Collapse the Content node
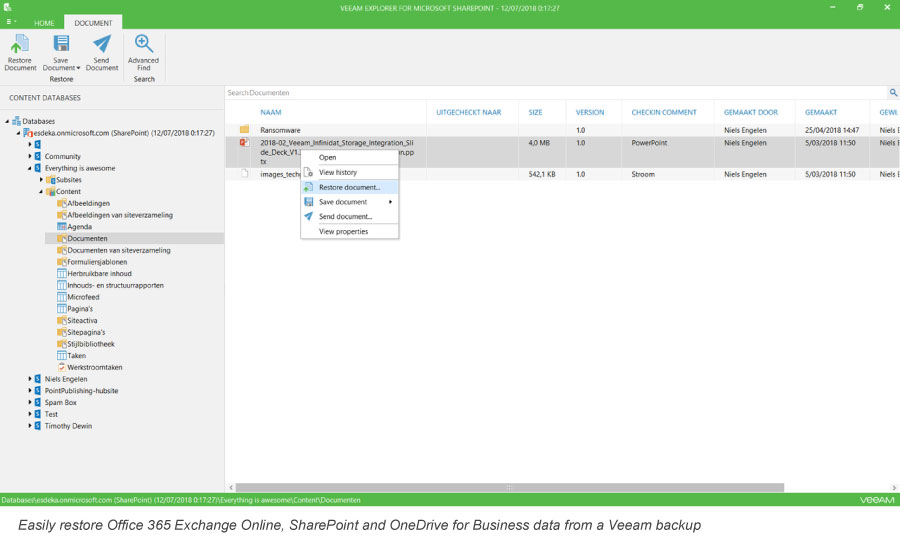The width and height of the screenshot is (900, 546). (x=41, y=192)
